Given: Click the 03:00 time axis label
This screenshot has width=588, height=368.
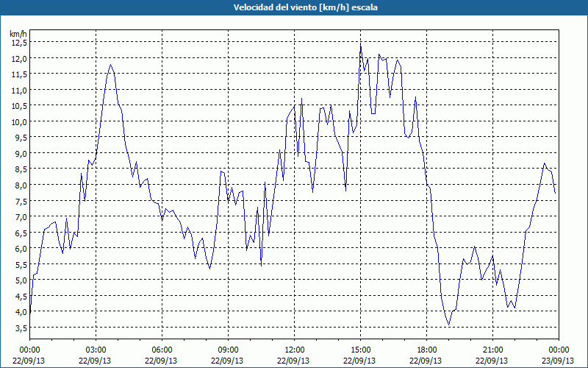Looking at the screenshot, I should point(96,350).
